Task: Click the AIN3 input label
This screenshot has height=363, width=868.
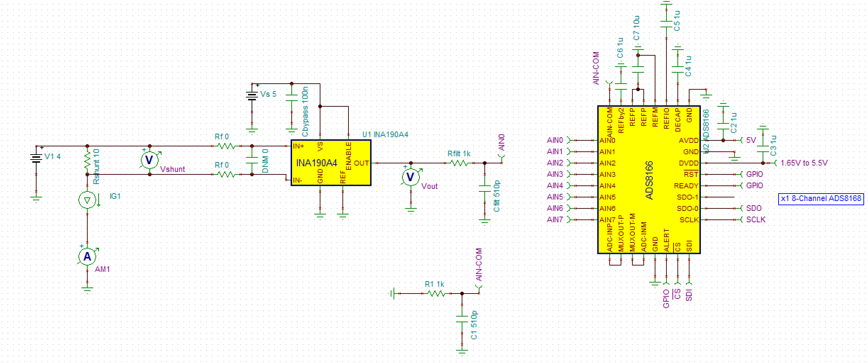Action: click(x=555, y=174)
